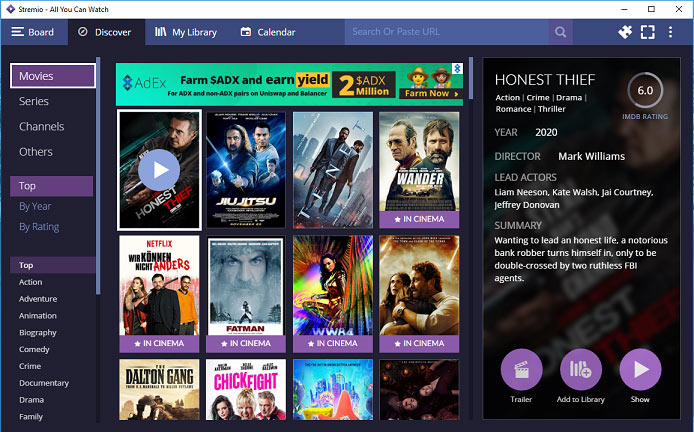Click the sidebar category scrollbar

(x=98, y=176)
